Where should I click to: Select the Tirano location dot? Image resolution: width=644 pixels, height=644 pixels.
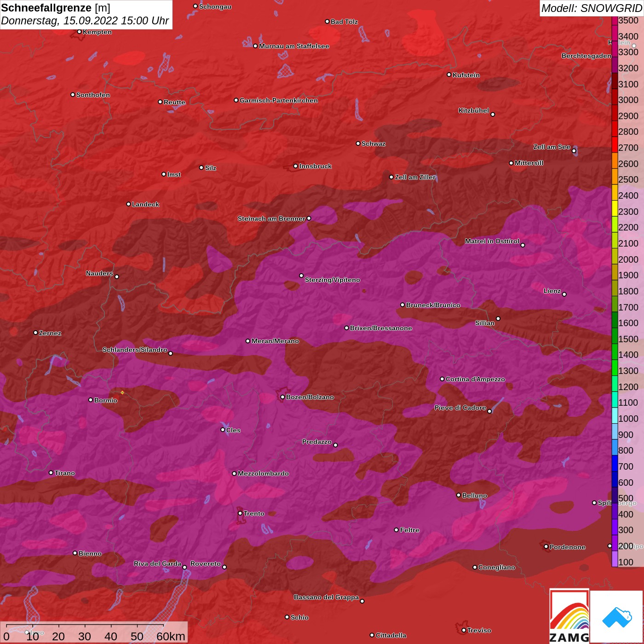51,473
